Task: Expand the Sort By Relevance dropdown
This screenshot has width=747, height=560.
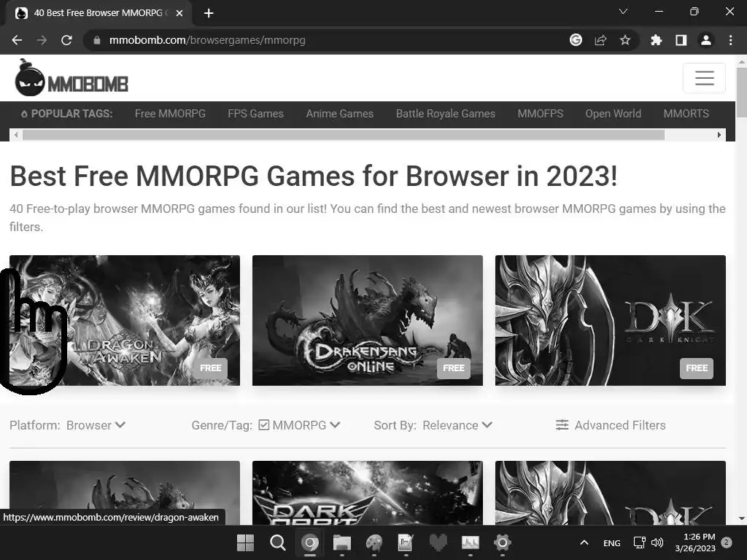Action: [457, 425]
